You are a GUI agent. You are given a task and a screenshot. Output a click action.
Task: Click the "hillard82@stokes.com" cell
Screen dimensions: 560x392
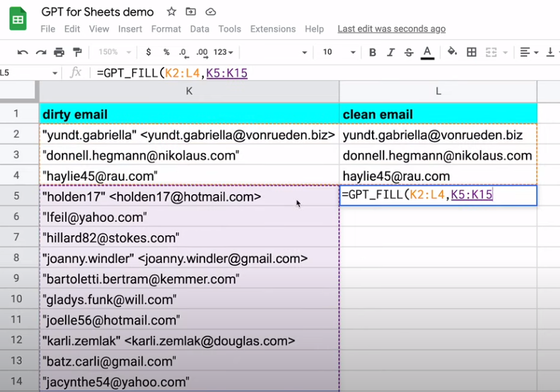click(x=189, y=238)
